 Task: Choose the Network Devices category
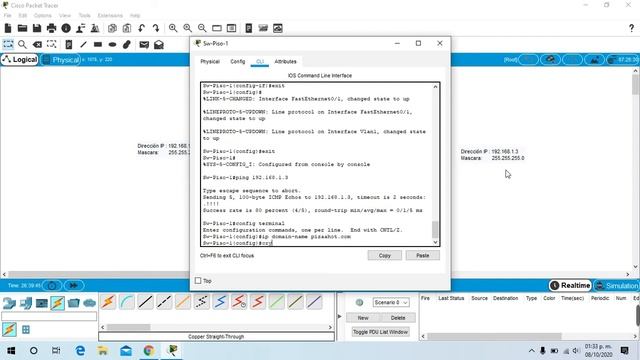9,303
